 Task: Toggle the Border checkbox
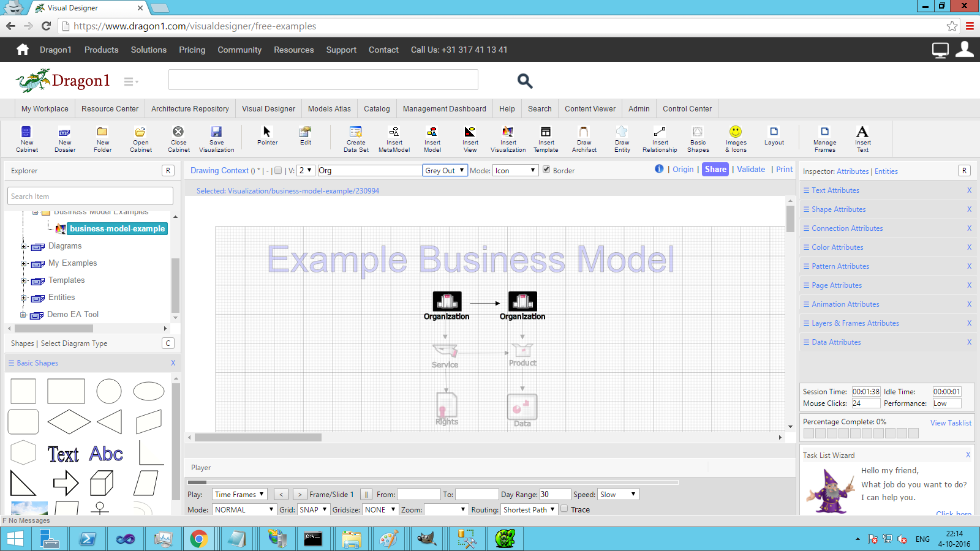coord(546,170)
